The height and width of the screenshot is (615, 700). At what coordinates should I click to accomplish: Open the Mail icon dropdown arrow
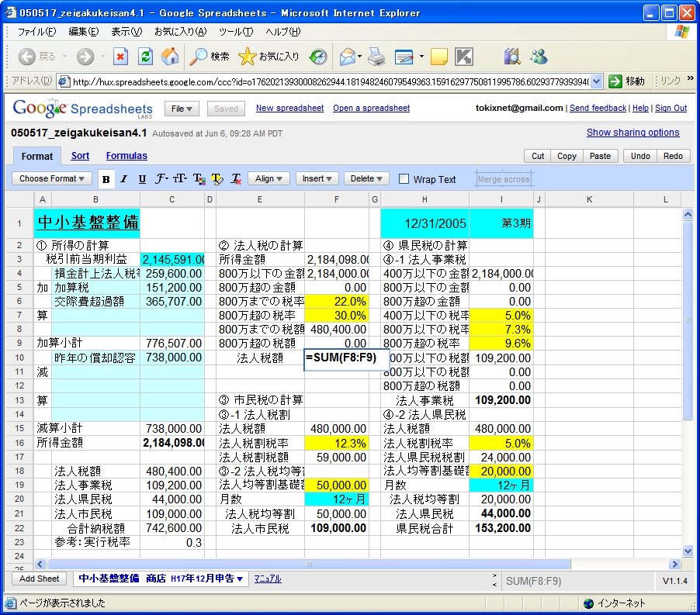[360, 57]
